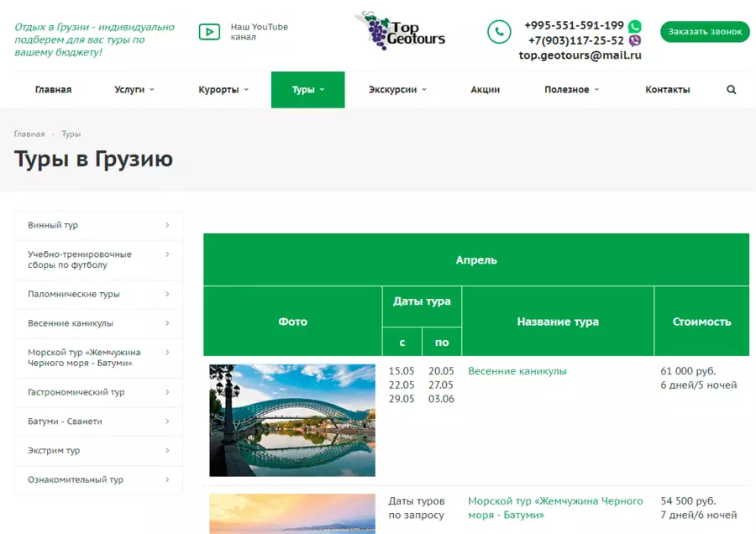Select sidebar Морской тур «Жемчужина Черного моря»
Screen dimensions: 756x534
pos(98,358)
